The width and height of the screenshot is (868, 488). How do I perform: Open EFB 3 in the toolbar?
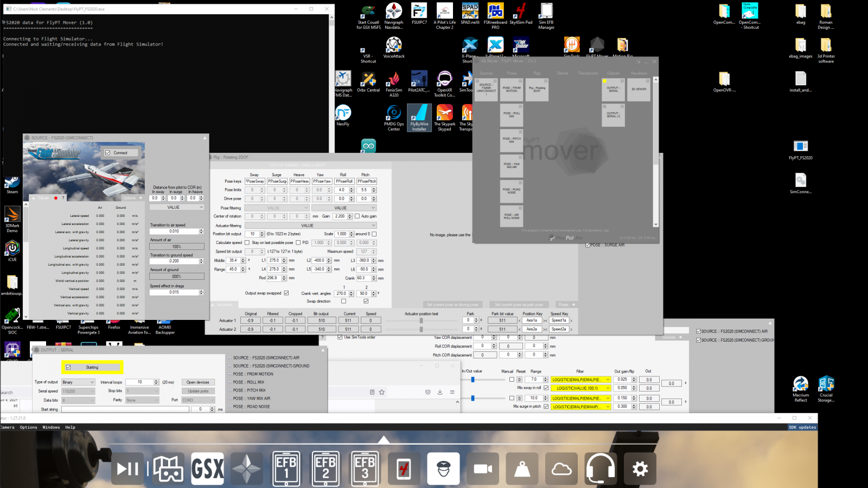(365, 468)
